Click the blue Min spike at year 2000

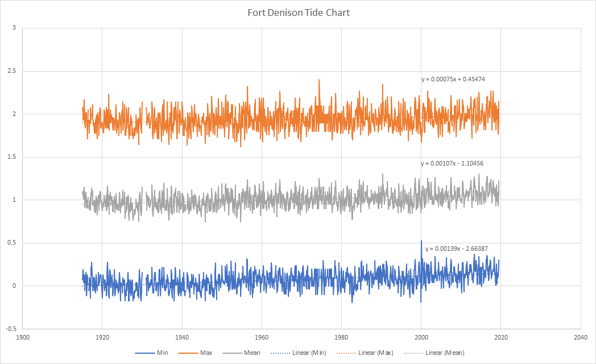[421, 242]
